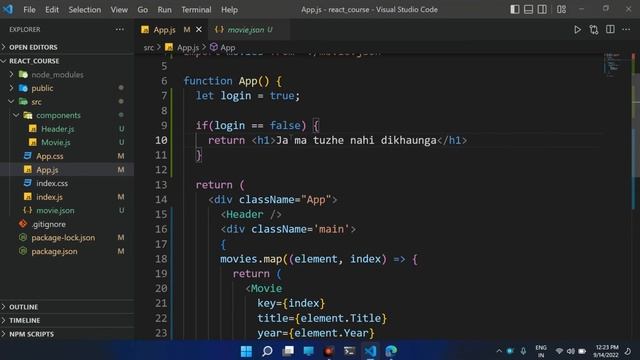This screenshot has height=360, width=640.
Task: Toggle primary side bar layout icon
Action: (x=515, y=9)
